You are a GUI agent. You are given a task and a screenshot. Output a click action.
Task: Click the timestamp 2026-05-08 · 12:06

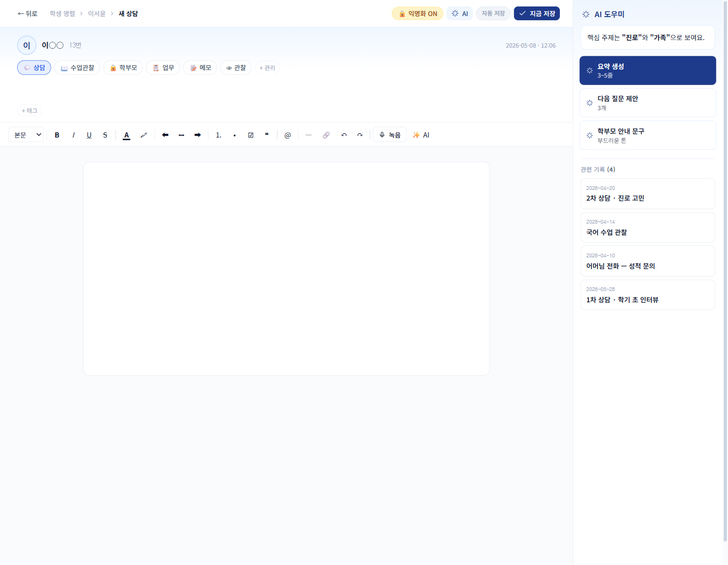pos(530,45)
